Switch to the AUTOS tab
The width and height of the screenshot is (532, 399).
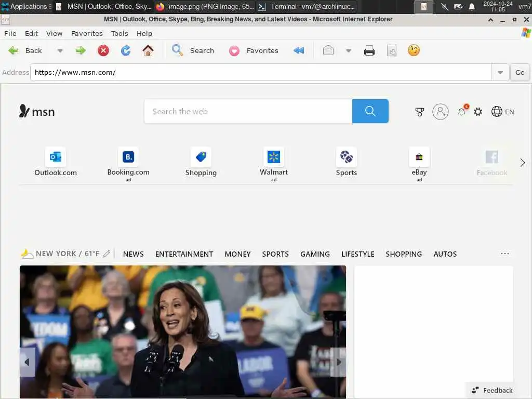(x=445, y=254)
